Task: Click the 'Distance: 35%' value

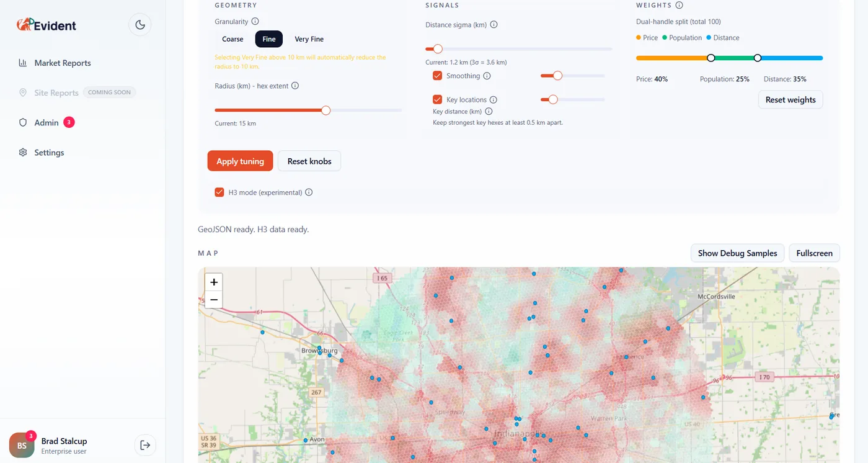Action: pyautogui.click(x=785, y=79)
